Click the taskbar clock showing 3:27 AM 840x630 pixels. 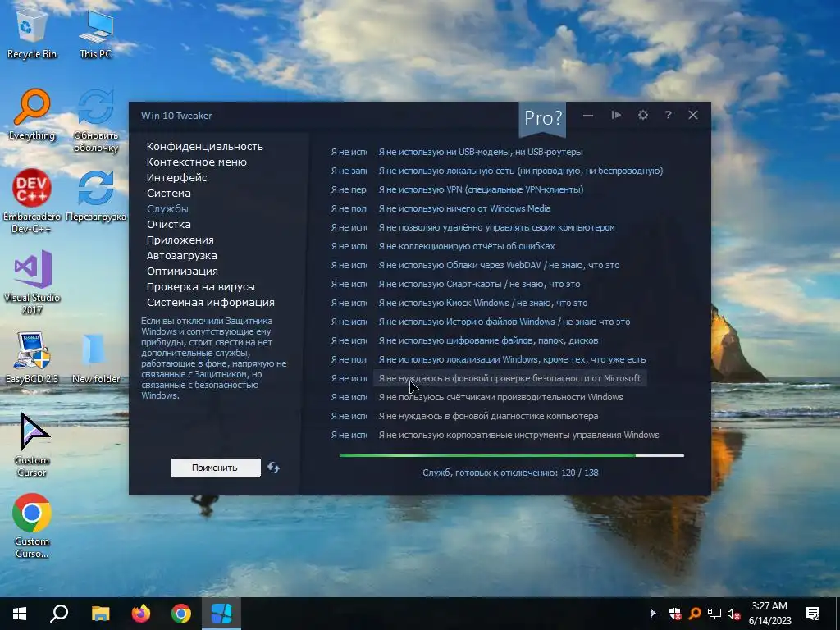tap(769, 614)
